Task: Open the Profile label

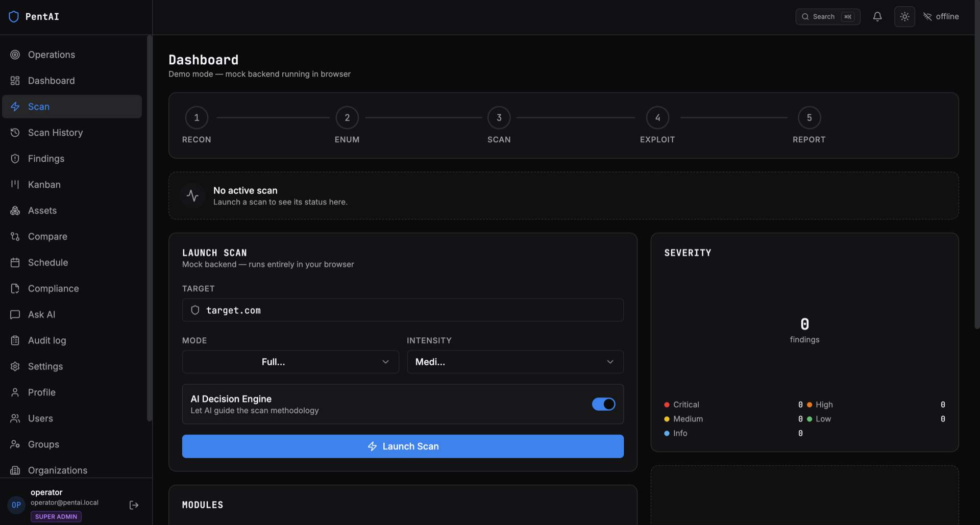Action: [x=42, y=392]
